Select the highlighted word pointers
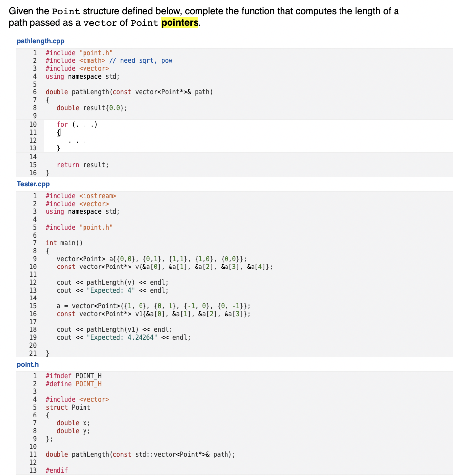 pos(180,22)
